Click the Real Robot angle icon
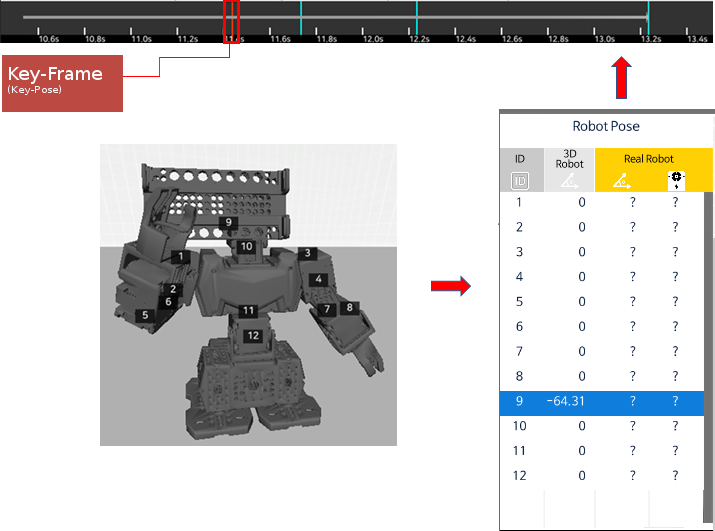715x531 pixels. pos(621,180)
